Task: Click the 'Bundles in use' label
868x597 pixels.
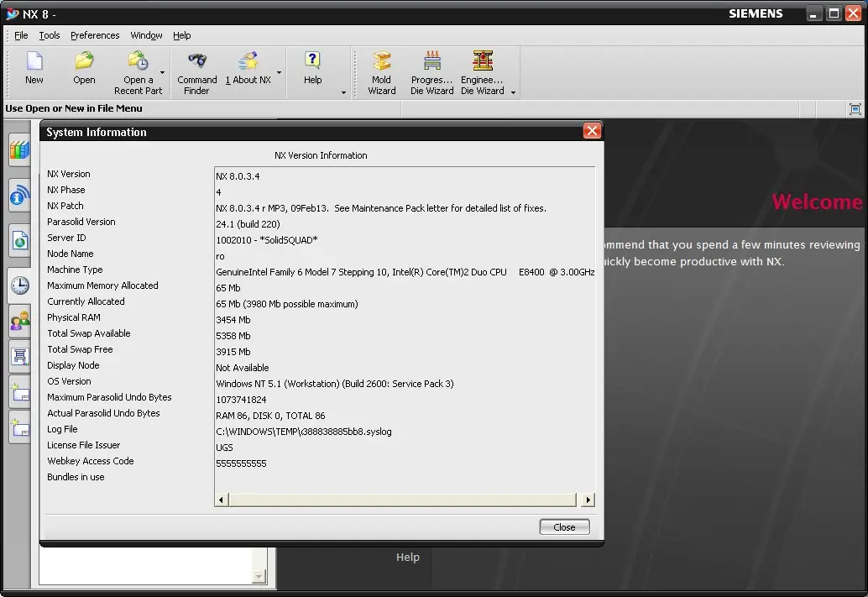Action: [x=76, y=477]
